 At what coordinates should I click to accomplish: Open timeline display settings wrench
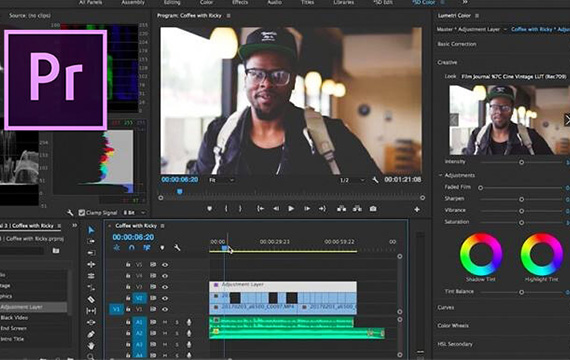[177, 248]
